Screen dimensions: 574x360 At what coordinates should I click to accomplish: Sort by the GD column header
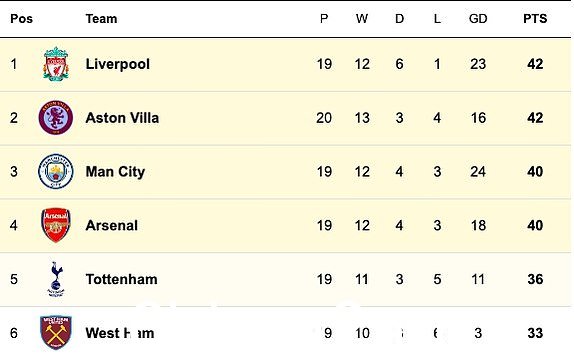pos(478,19)
